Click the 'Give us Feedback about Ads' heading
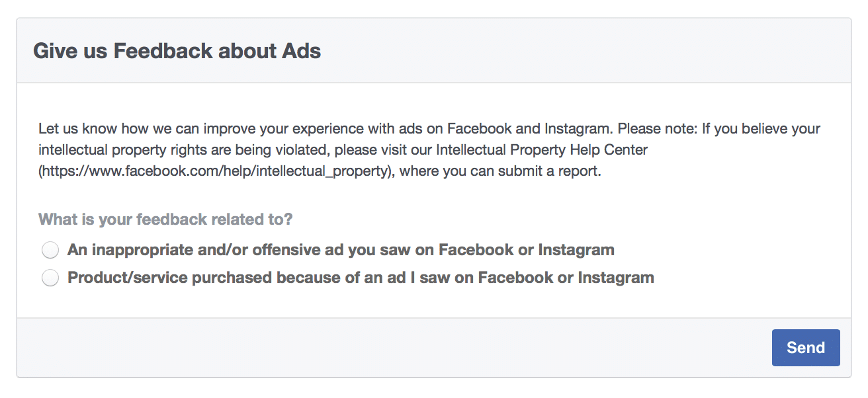This screenshot has height=398, width=868. click(x=177, y=51)
